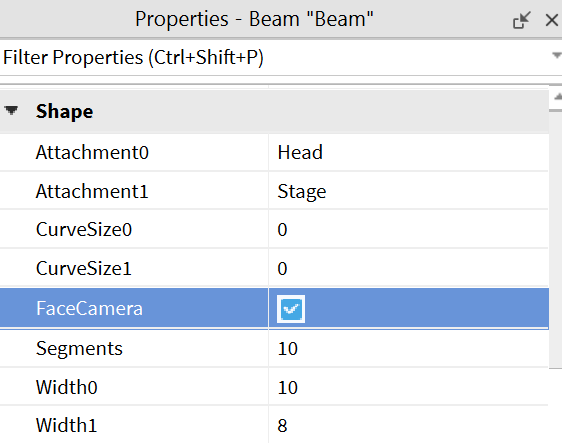
Task: Edit the Width1 value 8
Action: click(x=409, y=425)
